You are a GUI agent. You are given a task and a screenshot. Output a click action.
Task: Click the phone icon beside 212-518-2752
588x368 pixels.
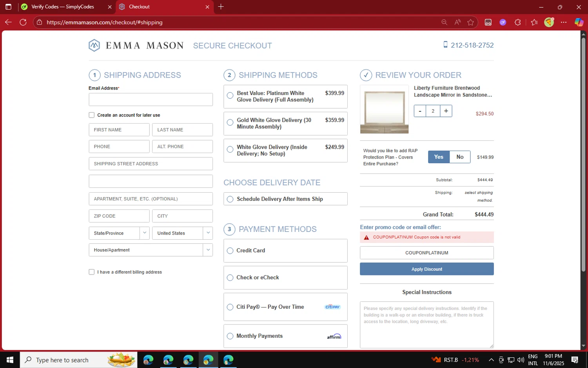pos(445,45)
